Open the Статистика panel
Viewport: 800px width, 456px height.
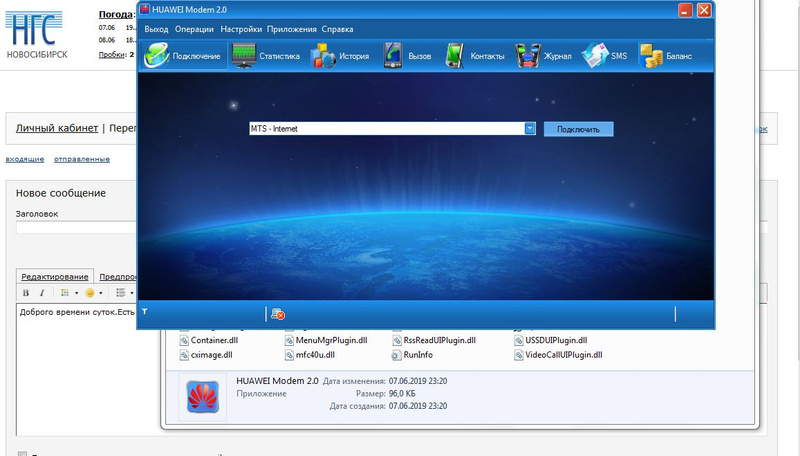pyautogui.click(x=266, y=56)
